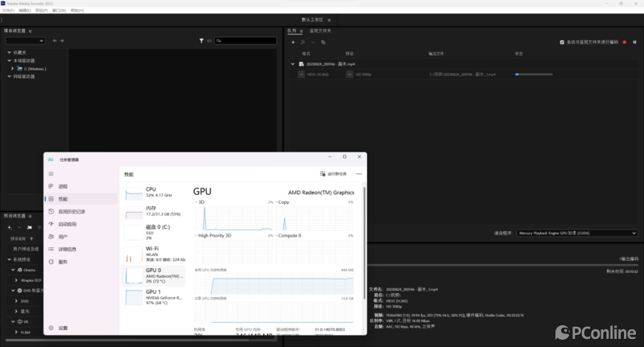Open the HEVC (H.265) format dropdown
644x347 pixels.
click(x=301, y=74)
